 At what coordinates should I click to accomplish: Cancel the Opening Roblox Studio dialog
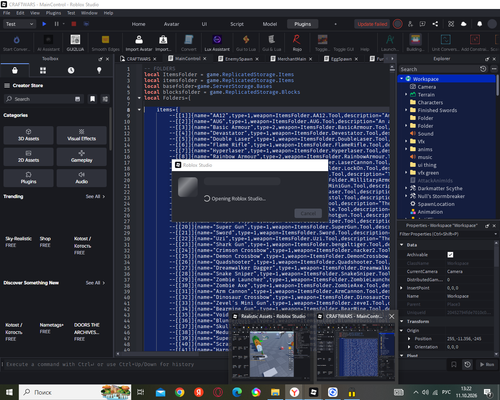(308, 213)
